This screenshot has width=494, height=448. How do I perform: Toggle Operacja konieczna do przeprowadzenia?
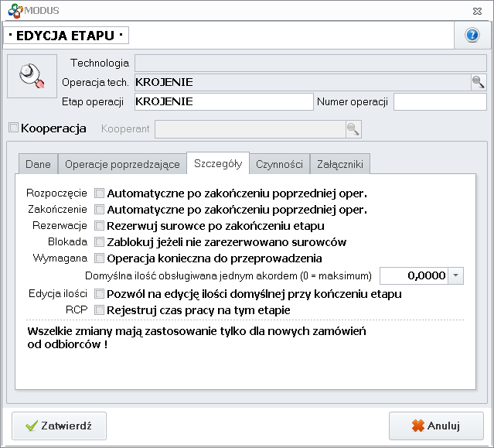(99, 258)
